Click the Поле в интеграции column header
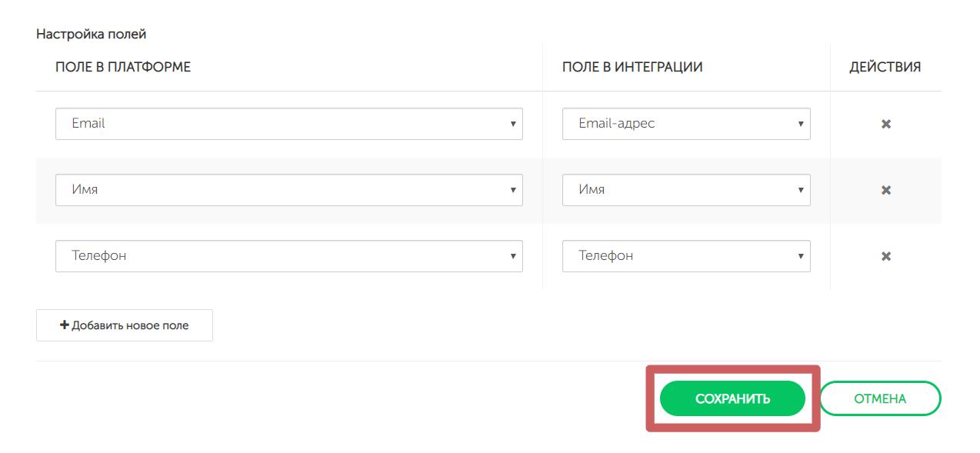This screenshot has width=980, height=453. (632, 67)
